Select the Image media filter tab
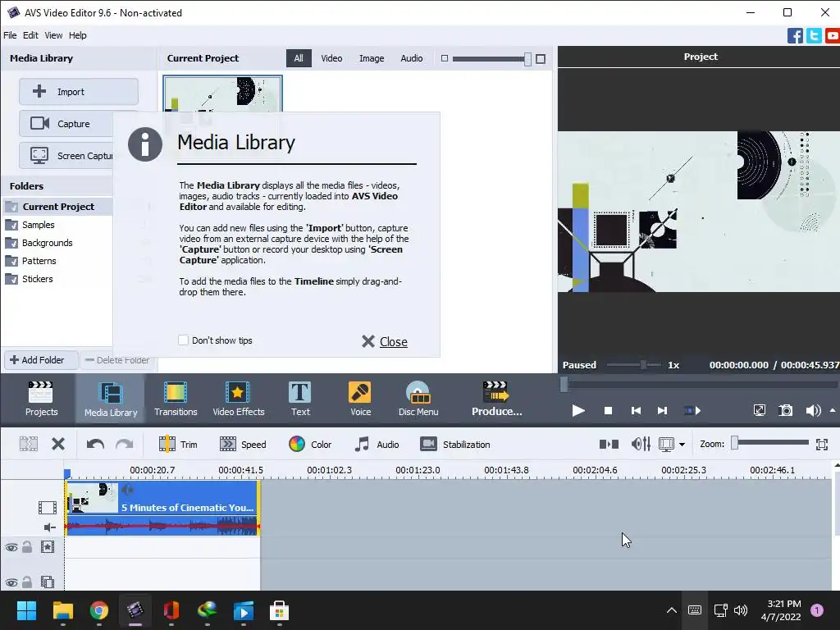This screenshot has width=840, height=630. 372,58
